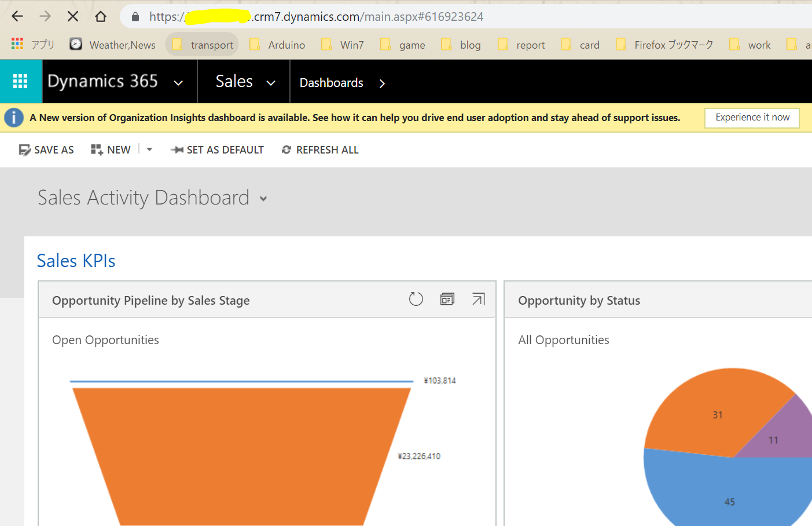Open the Dynamics 365 dropdown

tap(178, 82)
